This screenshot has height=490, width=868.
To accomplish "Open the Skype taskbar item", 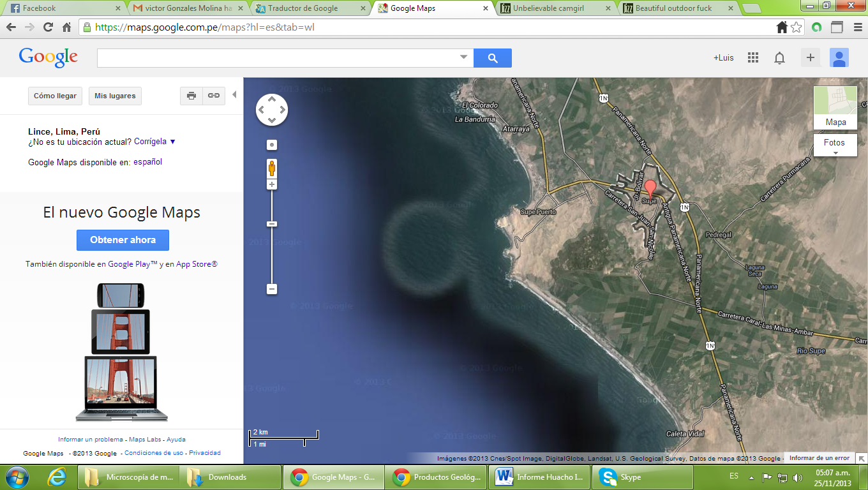I will click(641, 477).
